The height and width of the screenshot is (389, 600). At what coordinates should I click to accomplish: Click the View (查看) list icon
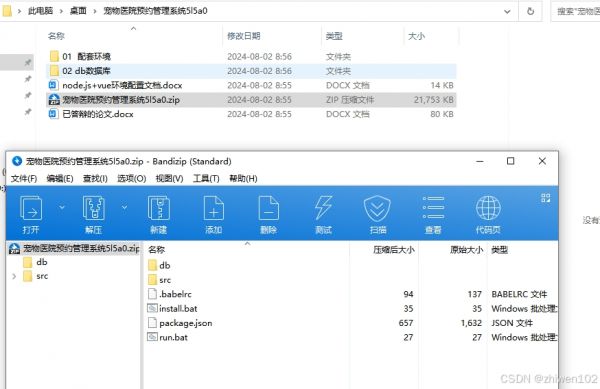[x=433, y=214]
